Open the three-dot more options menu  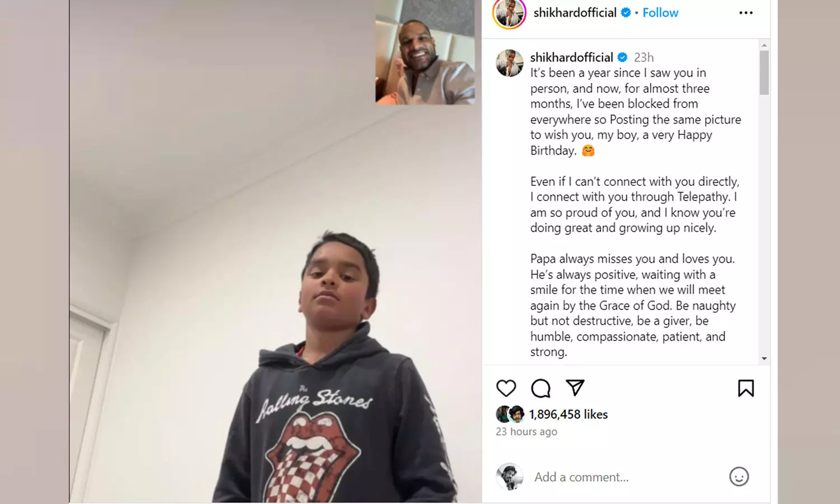pyautogui.click(x=746, y=13)
